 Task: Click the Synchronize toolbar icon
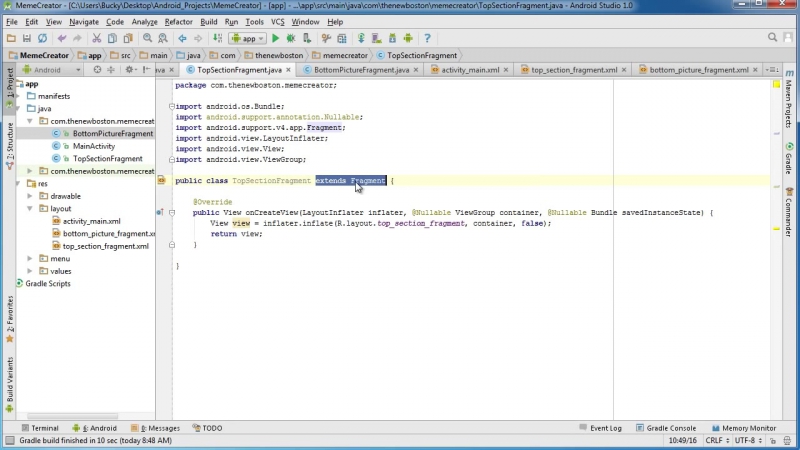(42, 38)
